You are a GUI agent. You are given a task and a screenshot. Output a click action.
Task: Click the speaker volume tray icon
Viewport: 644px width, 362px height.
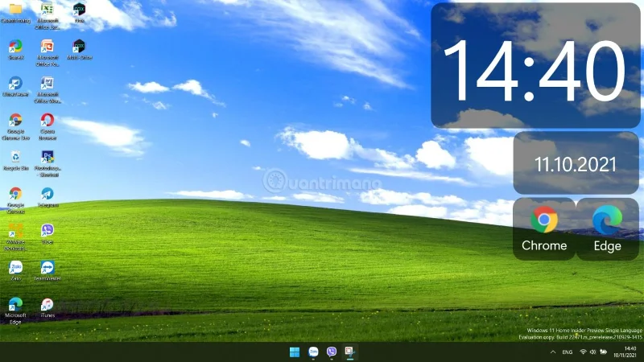tap(592, 352)
